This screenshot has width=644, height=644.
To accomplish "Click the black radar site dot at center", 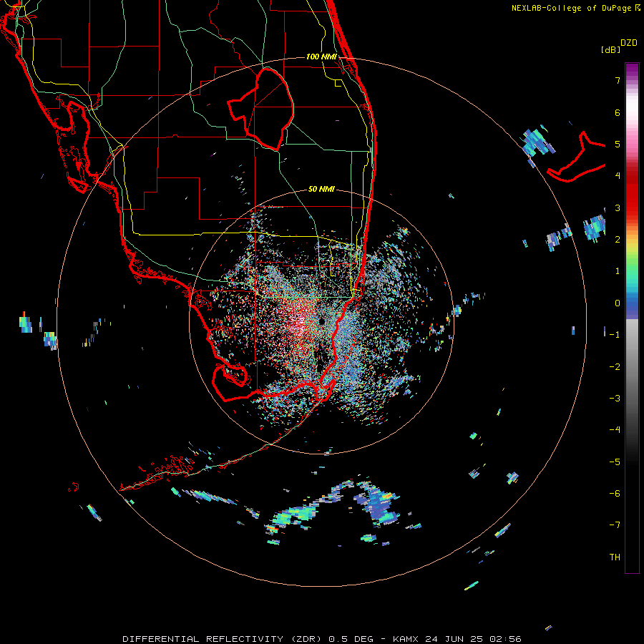I will (321, 321).
